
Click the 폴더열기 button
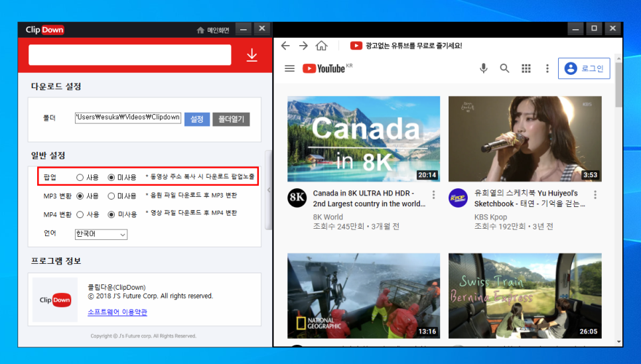(x=231, y=119)
